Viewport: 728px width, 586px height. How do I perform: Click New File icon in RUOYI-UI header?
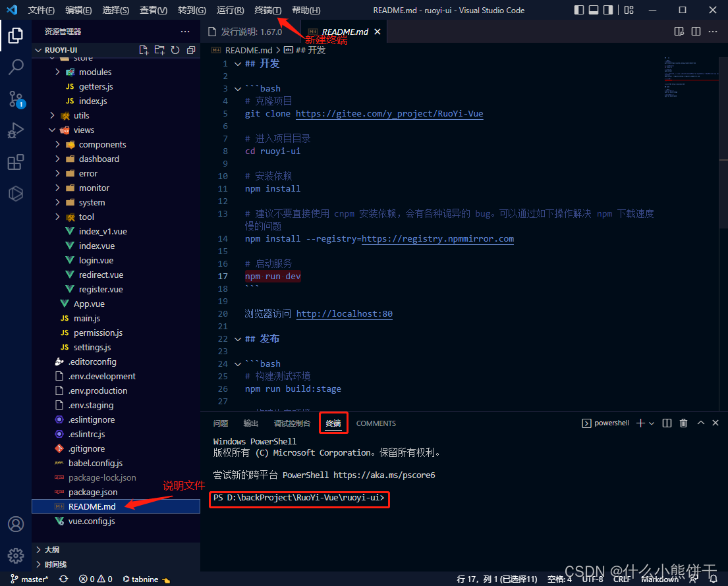[144, 50]
